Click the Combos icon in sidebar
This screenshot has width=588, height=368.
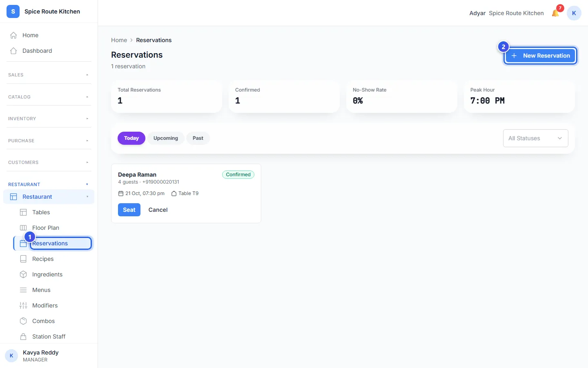pos(23,321)
